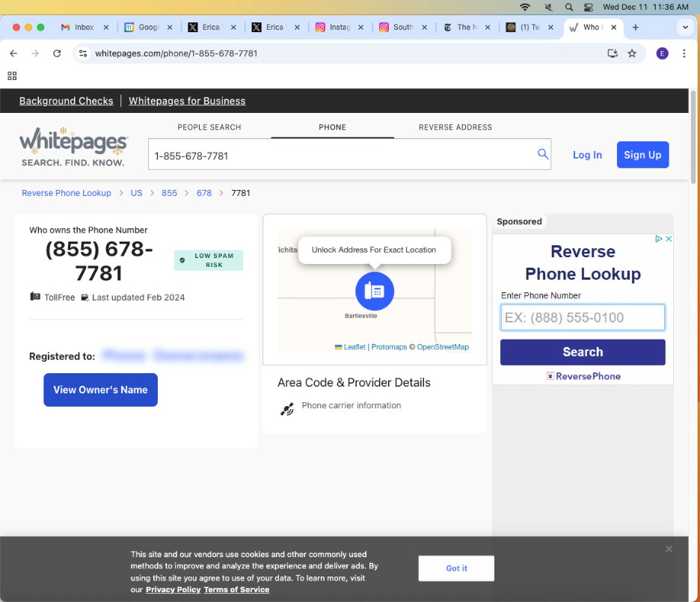Image resolution: width=700 pixels, height=602 pixels.
Task: Click the ReversePhone ad link
Action: tap(583, 376)
